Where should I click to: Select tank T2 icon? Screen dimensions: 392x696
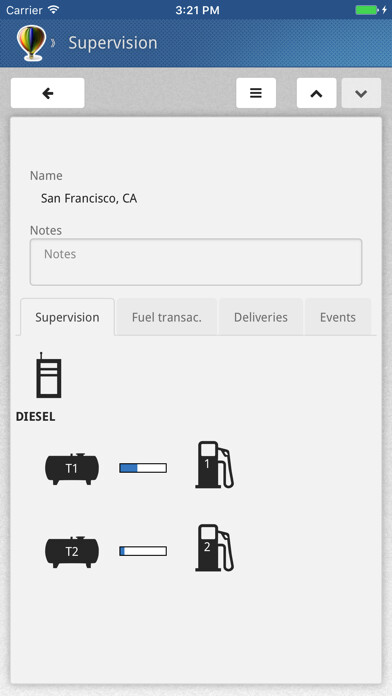click(72, 552)
